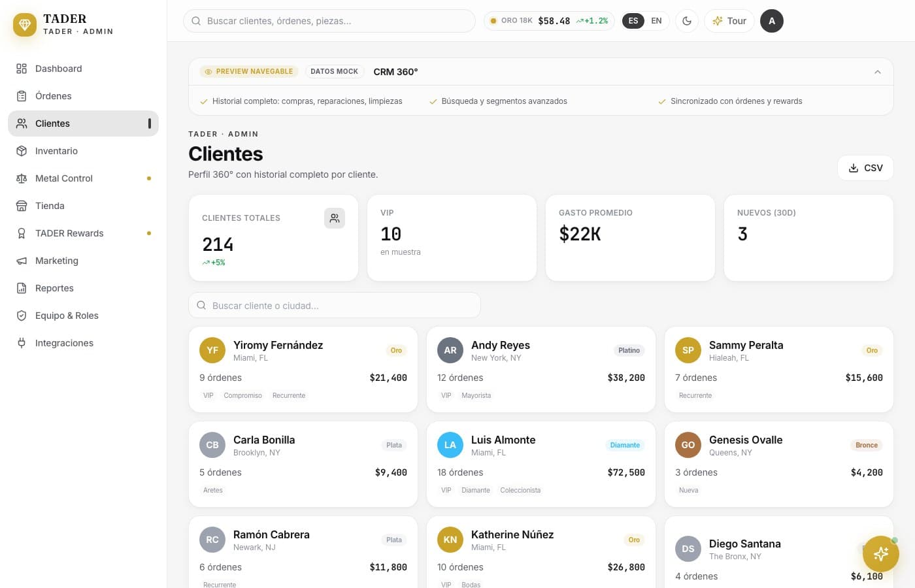Click the GO avatar for Genesis Ovalle
The width and height of the screenshot is (915, 588).
click(x=688, y=445)
